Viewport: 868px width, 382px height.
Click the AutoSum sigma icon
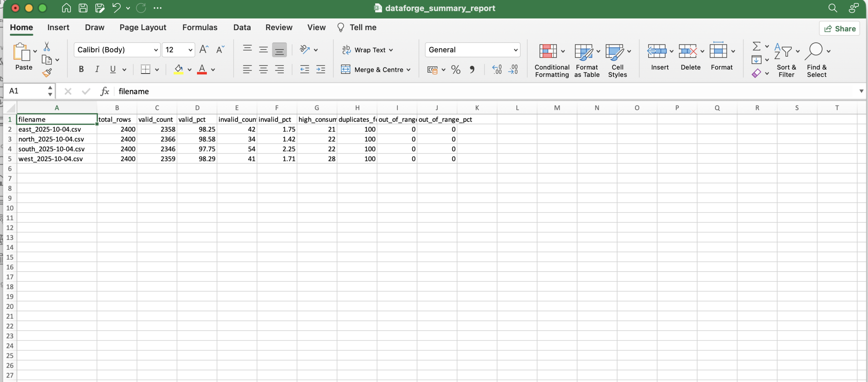756,46
